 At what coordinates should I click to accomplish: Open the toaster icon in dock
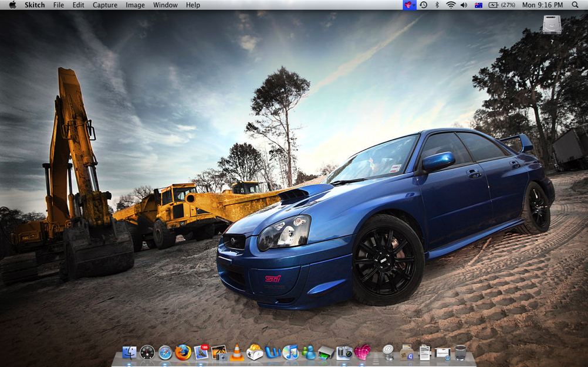click(x=255, y=352)
